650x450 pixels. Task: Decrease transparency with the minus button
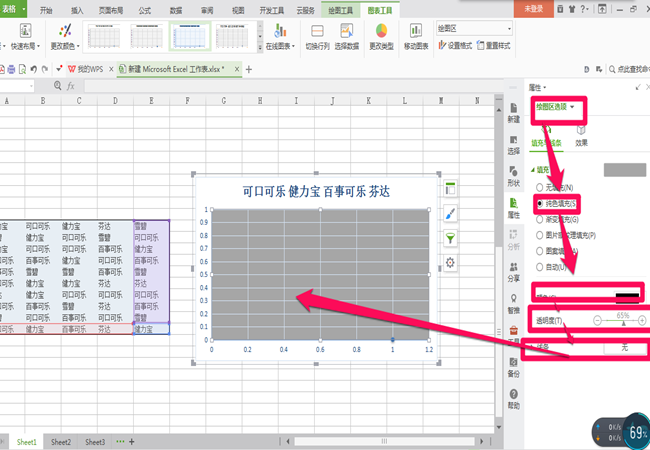point(597,320)
